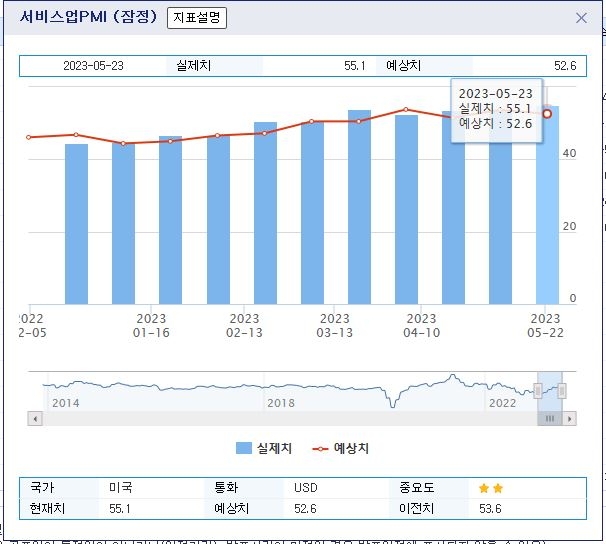Click the navigator scrollbar thumb grip
This screenshot has width=606, height=544.
coord(550,419)
